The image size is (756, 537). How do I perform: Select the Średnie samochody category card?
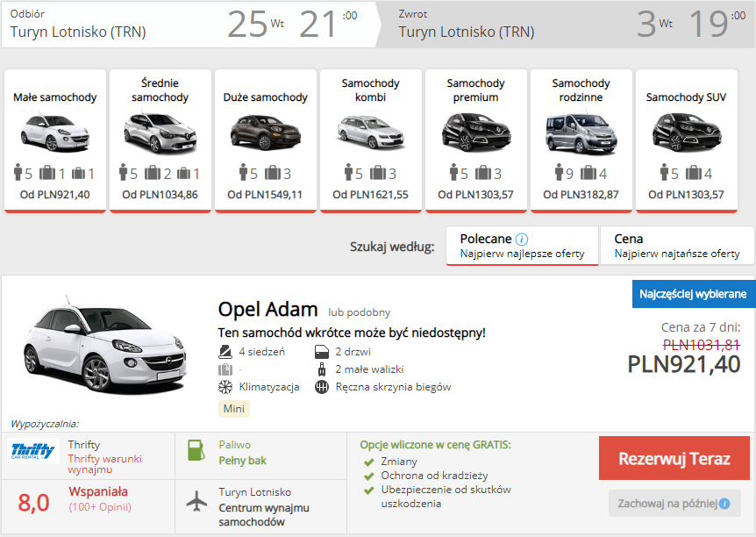[160, 140]
